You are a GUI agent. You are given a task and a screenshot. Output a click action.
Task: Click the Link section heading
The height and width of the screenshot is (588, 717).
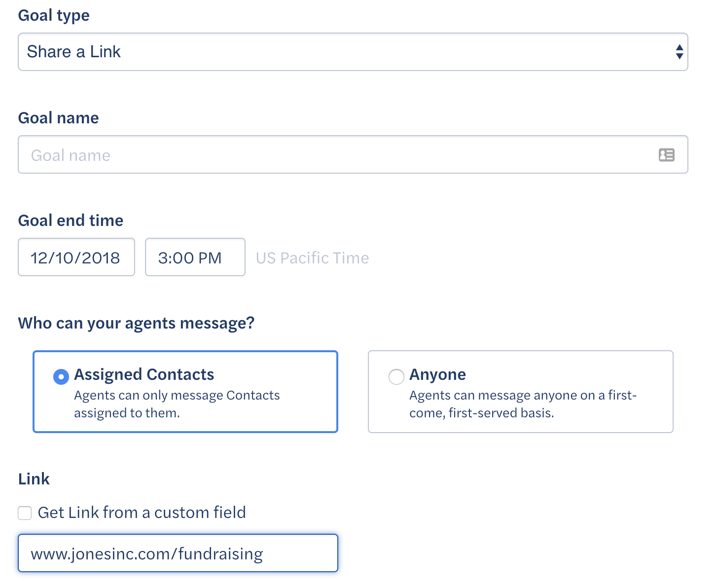(34, 479)
